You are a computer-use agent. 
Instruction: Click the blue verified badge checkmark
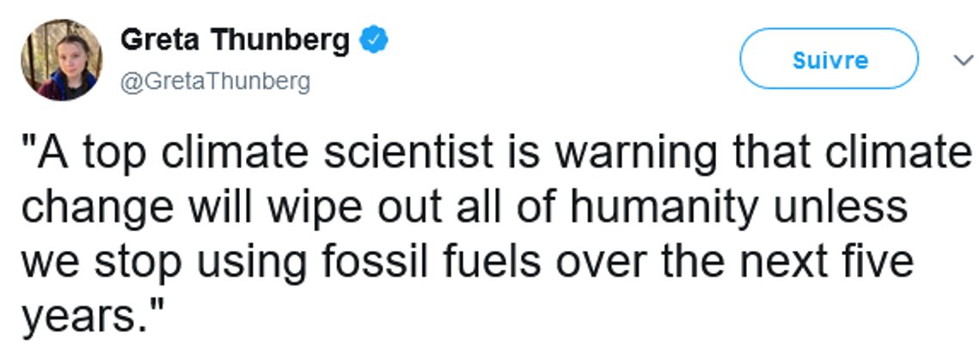pos(374,41)
